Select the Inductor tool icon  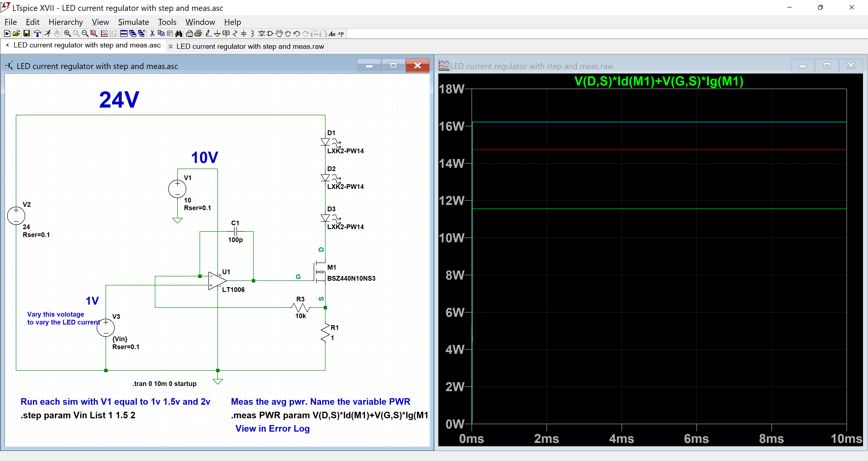(252, 34)
